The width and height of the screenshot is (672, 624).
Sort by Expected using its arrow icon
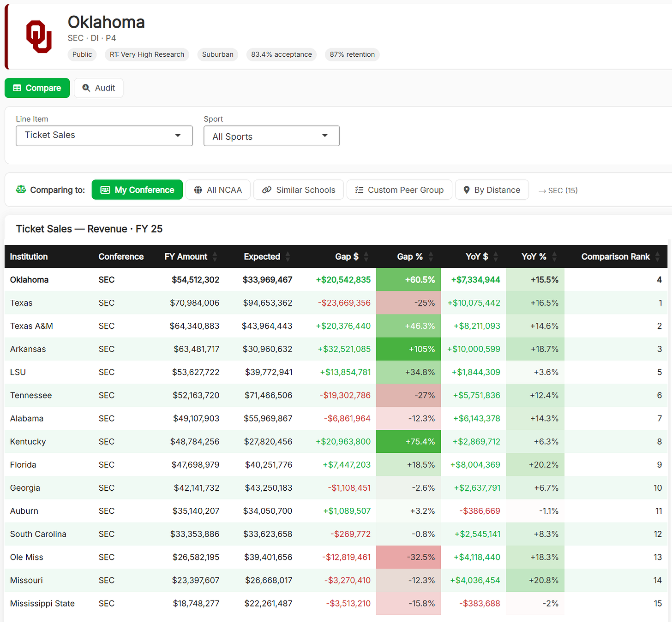coord(288,257)
